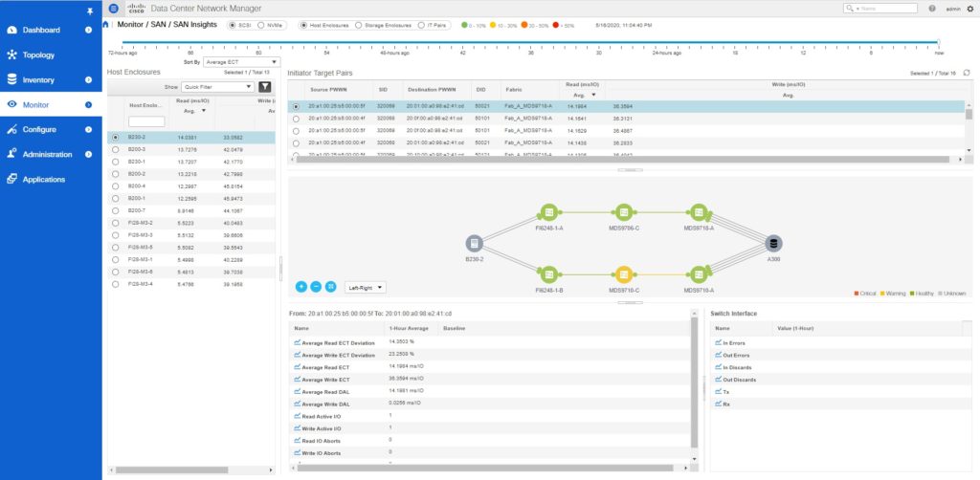Expand the Configure submenu arrow
Image resolution: width=980 pixels, height=480 pixels.
click(89, 129)
